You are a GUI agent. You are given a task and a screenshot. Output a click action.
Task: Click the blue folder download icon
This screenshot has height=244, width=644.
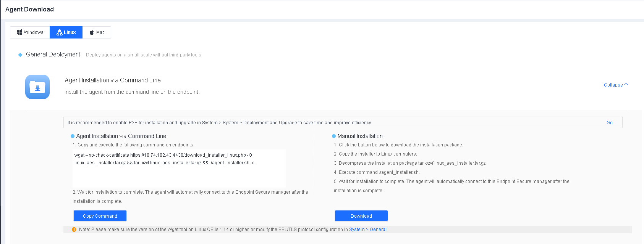(37, 87)
